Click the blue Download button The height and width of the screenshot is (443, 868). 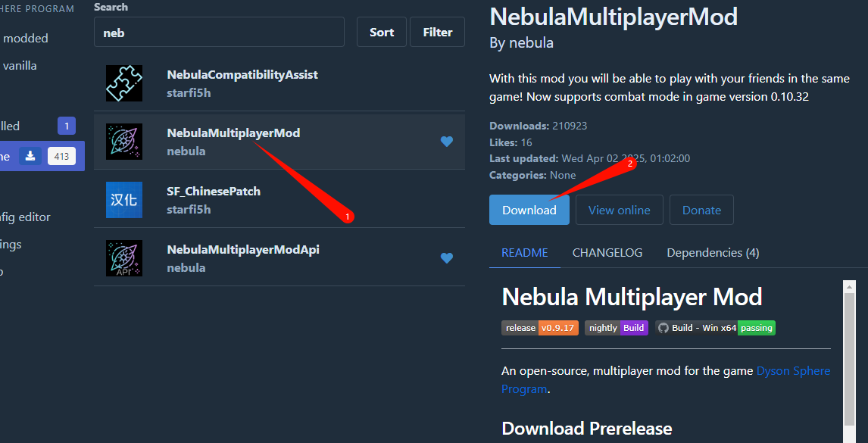(x=529, y=210)
